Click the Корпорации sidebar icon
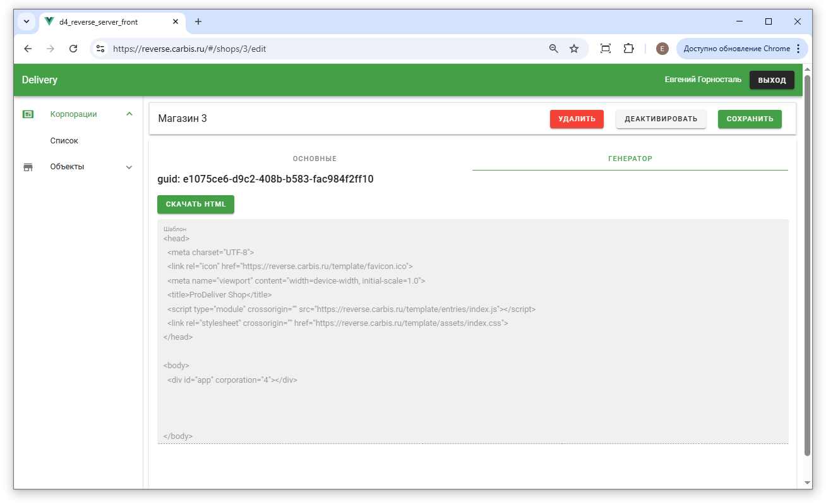The image size is (826, 504). click(x=28, y=114)
